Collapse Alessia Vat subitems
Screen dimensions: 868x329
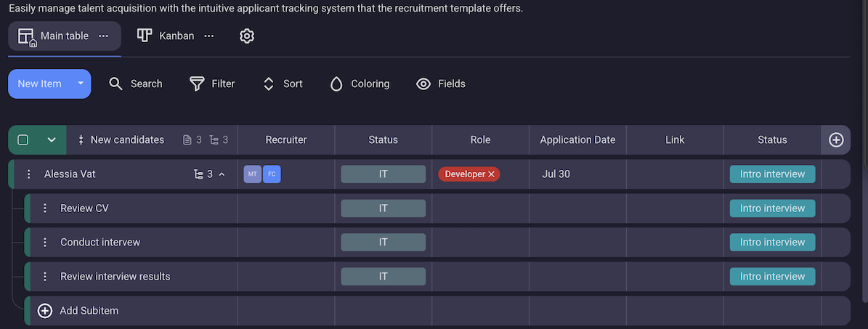pyautogui.click(x=222, y=174)
